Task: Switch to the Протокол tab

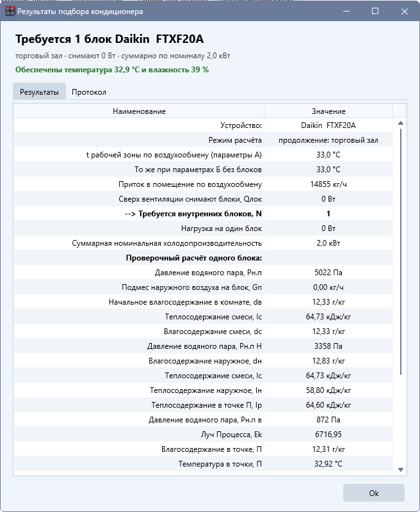Action: coord(89,92)
